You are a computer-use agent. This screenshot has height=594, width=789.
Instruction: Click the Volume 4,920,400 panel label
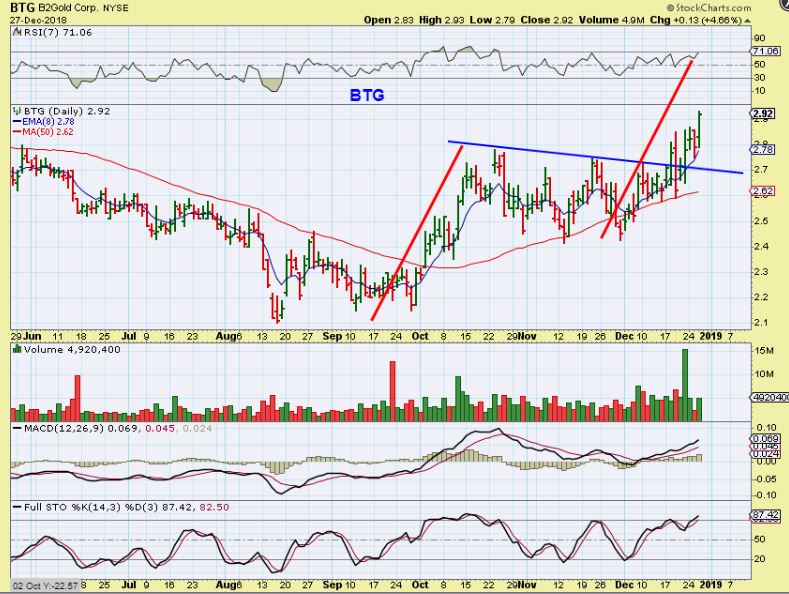72,349
